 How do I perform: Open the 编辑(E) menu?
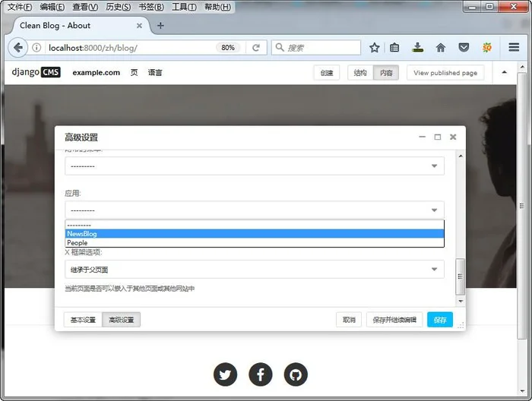tap(52, 7)
